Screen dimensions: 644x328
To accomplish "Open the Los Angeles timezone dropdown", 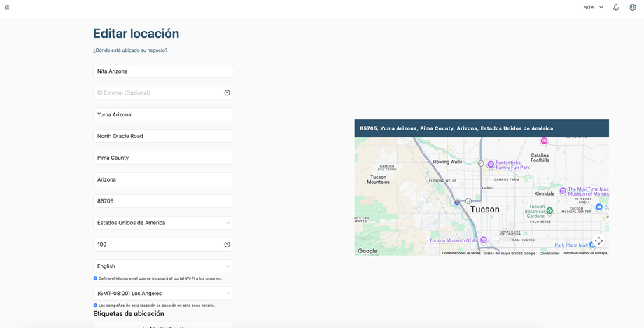I will click(x=164, y=294).
